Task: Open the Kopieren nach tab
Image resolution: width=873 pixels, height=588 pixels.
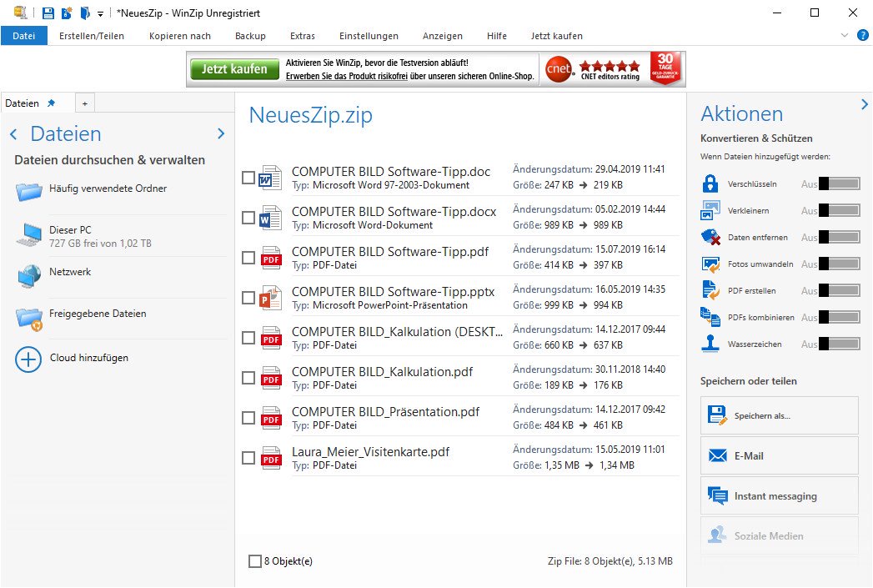Action: click(180, 36)
